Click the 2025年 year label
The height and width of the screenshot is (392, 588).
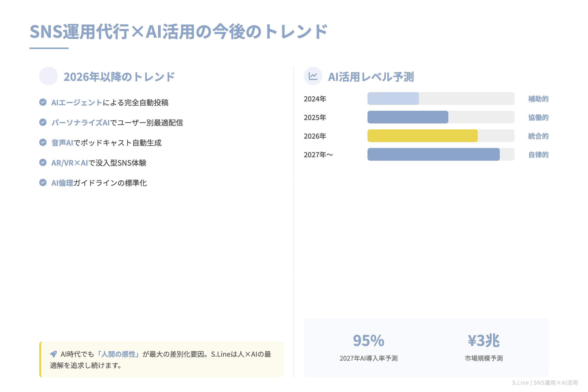(x=315, y=117)
